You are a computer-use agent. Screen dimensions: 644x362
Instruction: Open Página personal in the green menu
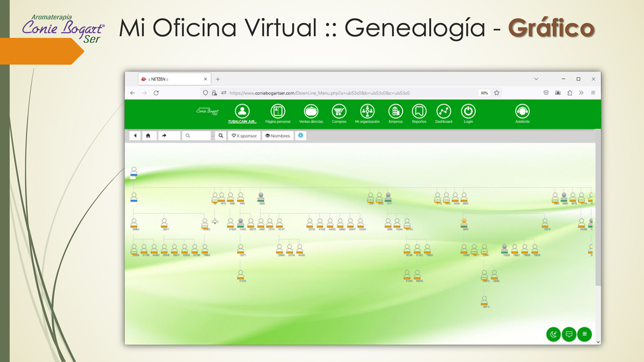tap(278, 114)
